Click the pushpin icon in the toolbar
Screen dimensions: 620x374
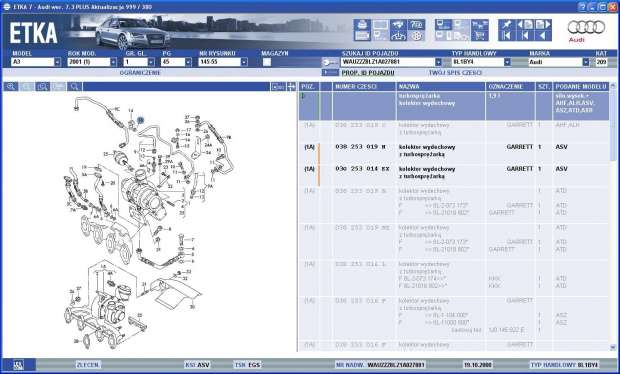(x=506, y=25)
